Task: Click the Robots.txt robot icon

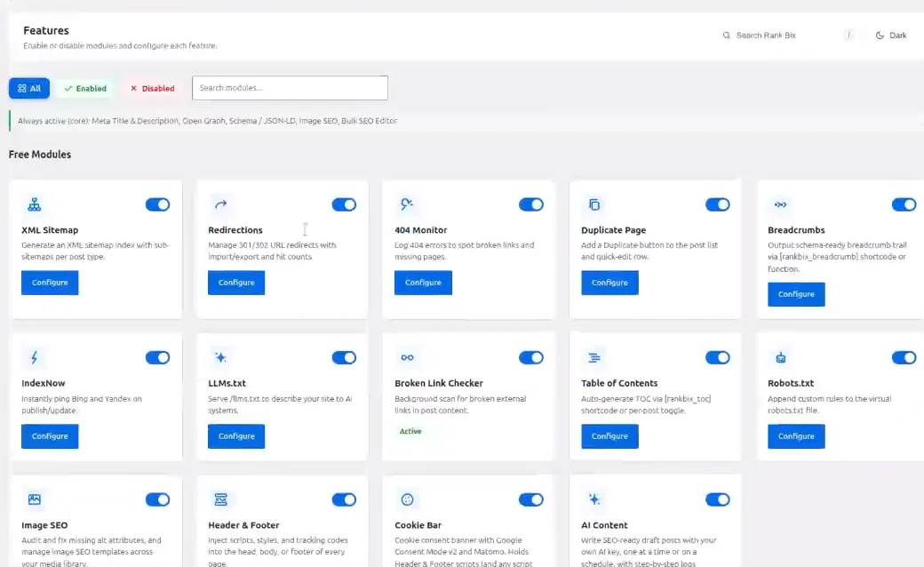Action: pos(781,357)
